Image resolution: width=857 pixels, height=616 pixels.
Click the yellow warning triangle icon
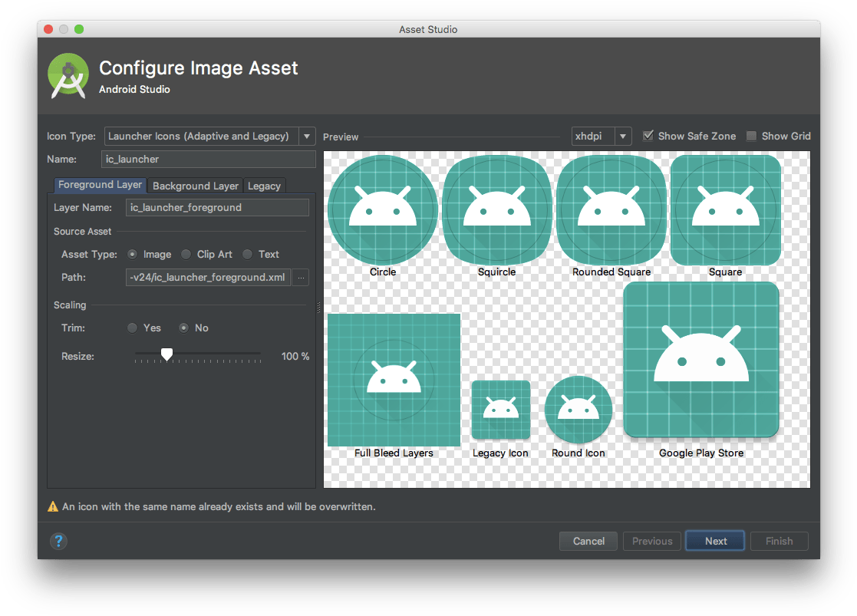pyautogui.click(x=53, y=506)
